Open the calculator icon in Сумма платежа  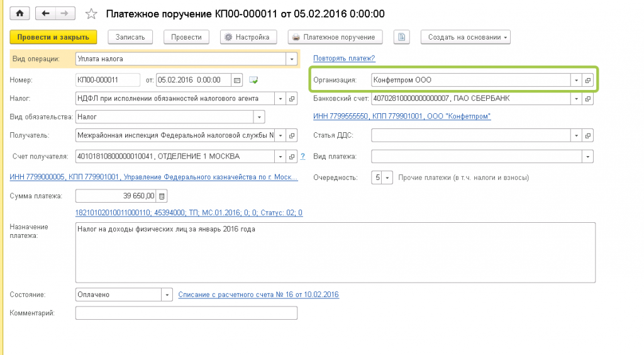coord(162,196)
